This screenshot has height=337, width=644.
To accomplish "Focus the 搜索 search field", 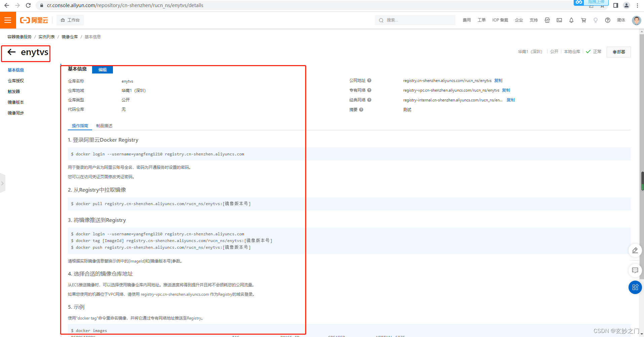I will click(415, 20).
